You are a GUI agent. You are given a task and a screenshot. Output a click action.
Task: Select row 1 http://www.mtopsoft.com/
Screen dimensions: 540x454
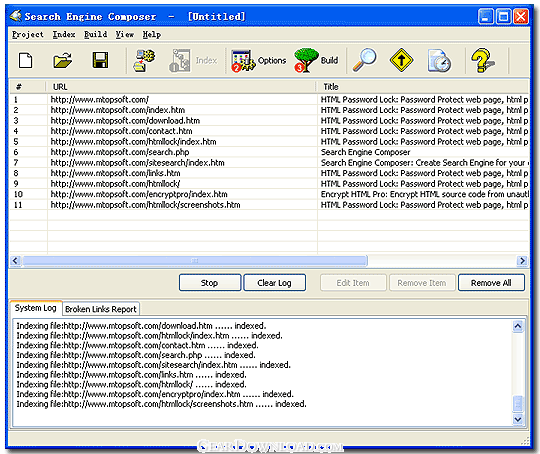tap(269, 100)
